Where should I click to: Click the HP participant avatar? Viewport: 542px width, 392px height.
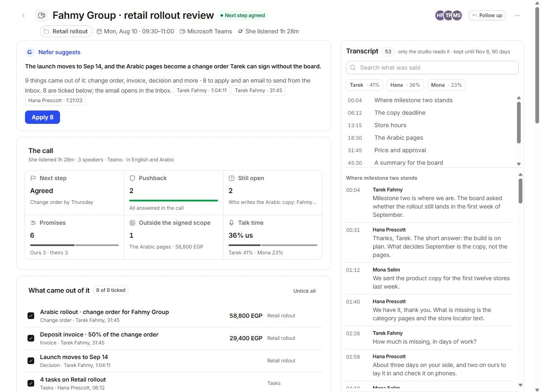[440, 15]
